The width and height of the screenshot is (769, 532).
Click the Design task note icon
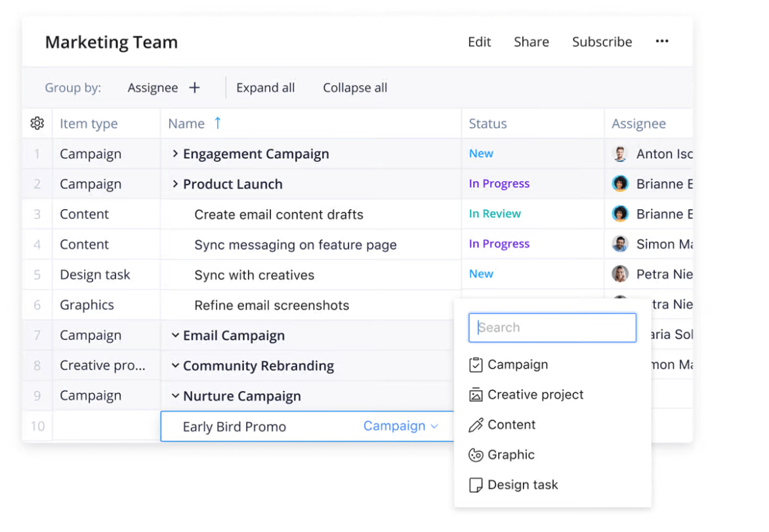coord(476,485)
